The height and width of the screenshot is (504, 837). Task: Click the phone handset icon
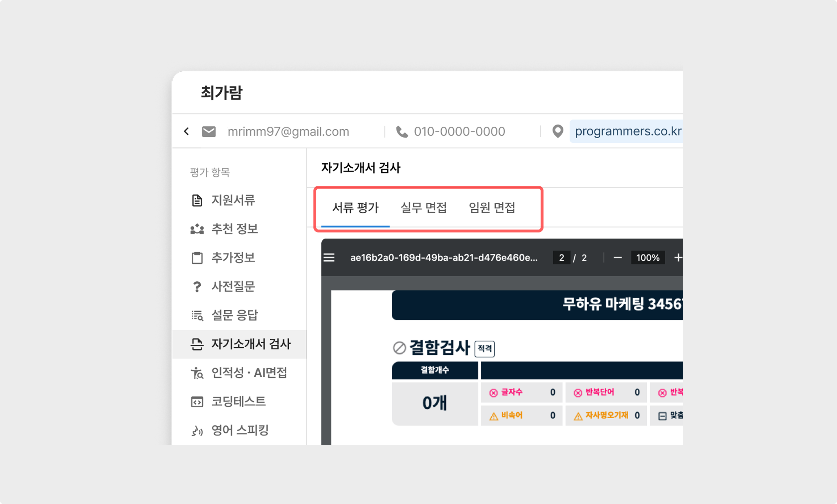pos(402,131)
